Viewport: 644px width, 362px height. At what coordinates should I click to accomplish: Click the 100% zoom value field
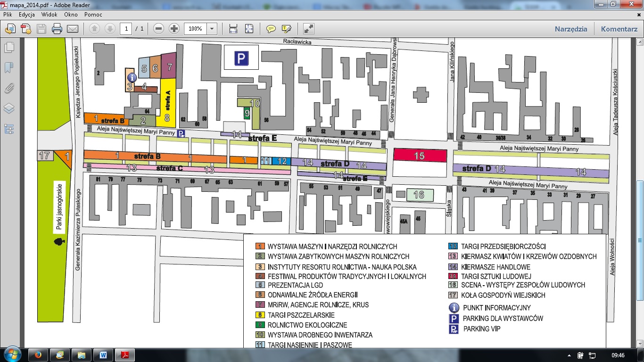(195, 29)
